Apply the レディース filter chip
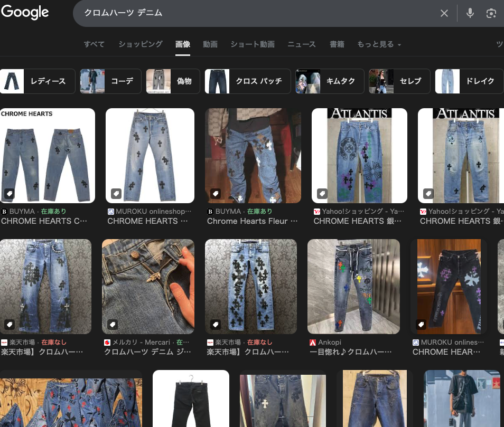 point(38,81)
